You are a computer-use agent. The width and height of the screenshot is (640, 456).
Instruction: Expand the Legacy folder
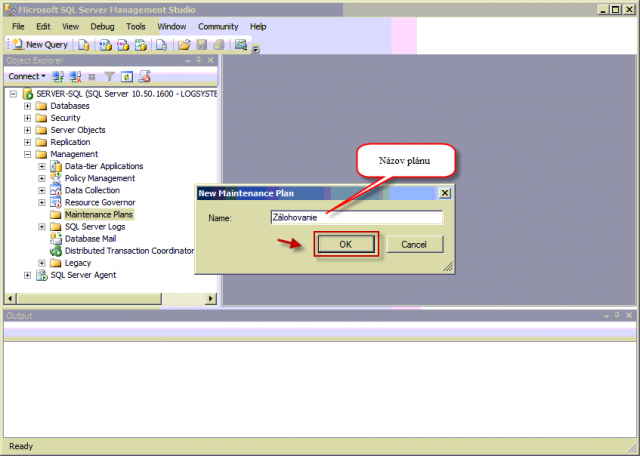[42, 263]
